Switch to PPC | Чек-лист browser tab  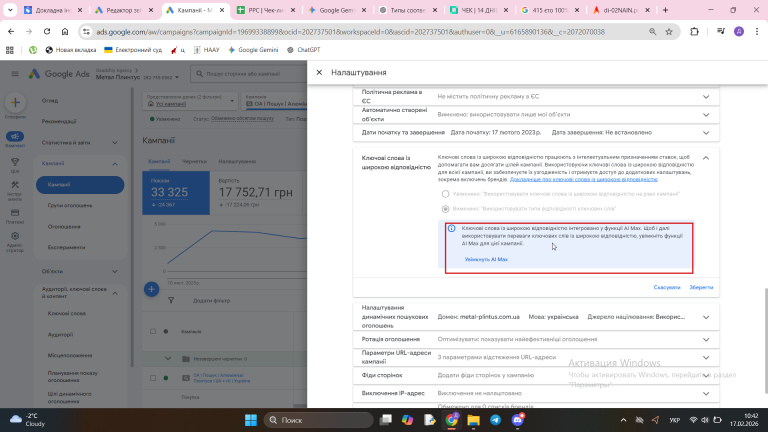coord(266,10)
